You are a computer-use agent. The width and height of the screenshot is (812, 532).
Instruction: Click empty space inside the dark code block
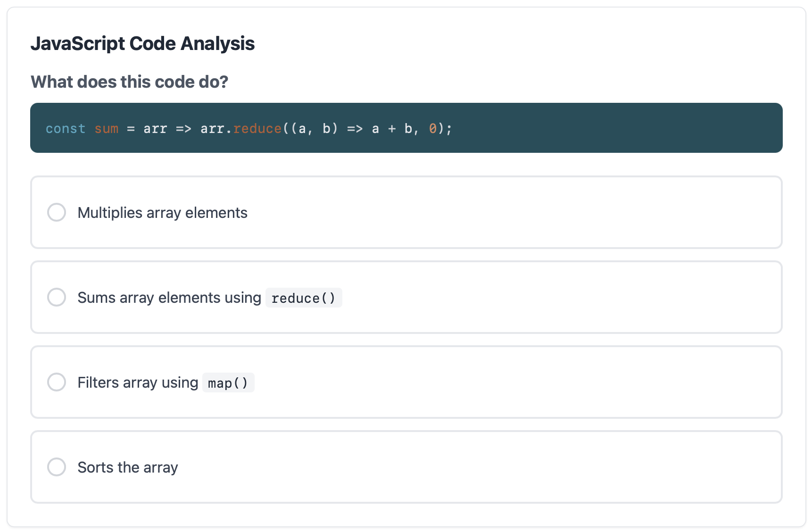613,128
